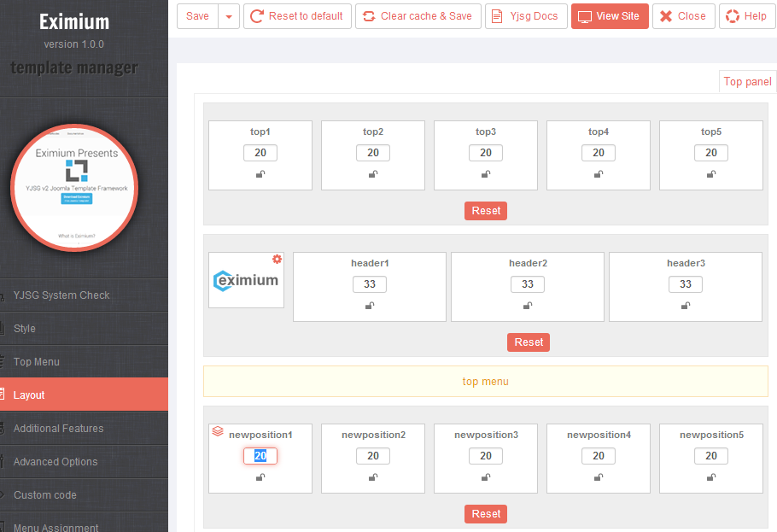
Task: Click the Close label text
Action: [692, 16]
